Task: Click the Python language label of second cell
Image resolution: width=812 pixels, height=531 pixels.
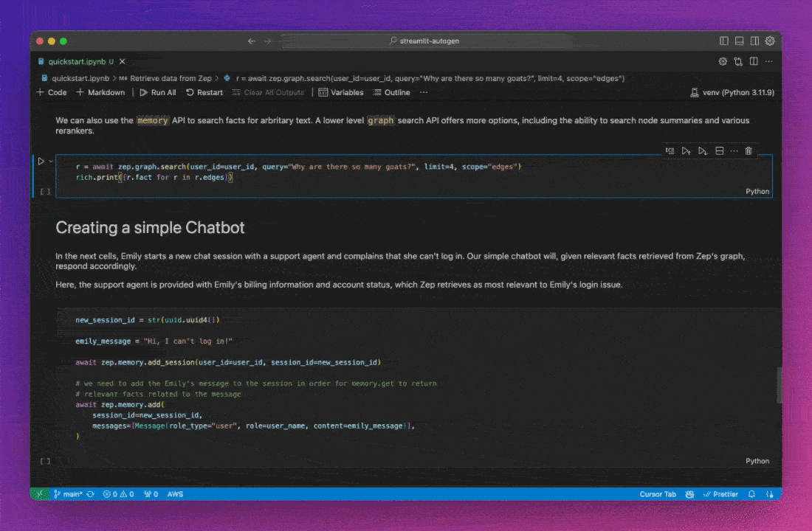Action: coord(757,461)
